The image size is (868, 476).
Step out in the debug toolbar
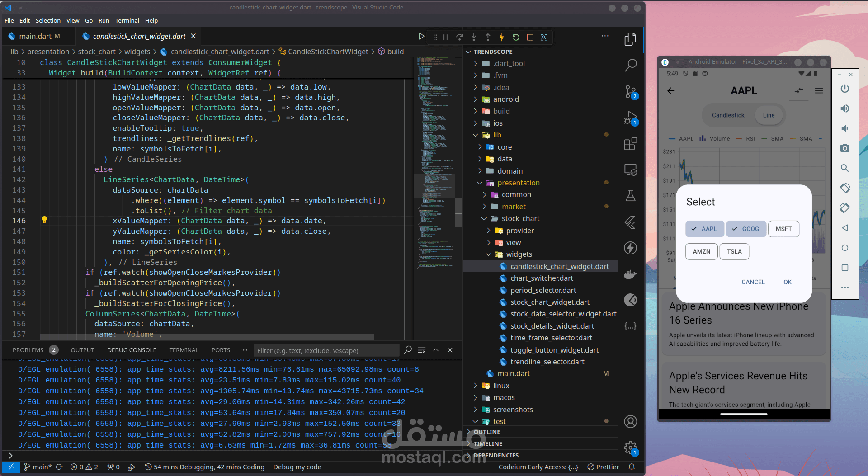[x=487, y=37]
